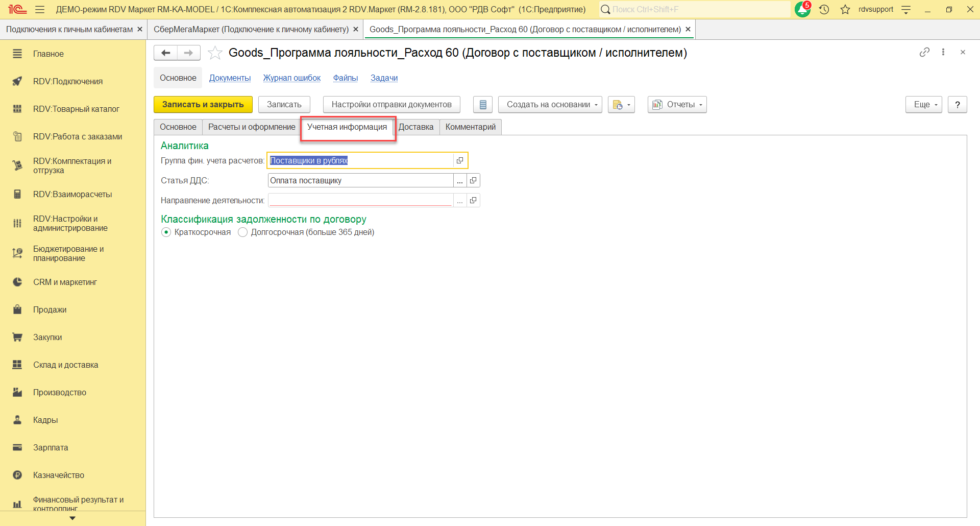Open the history clock icon

pyautogui.click(x=824, y=9)
